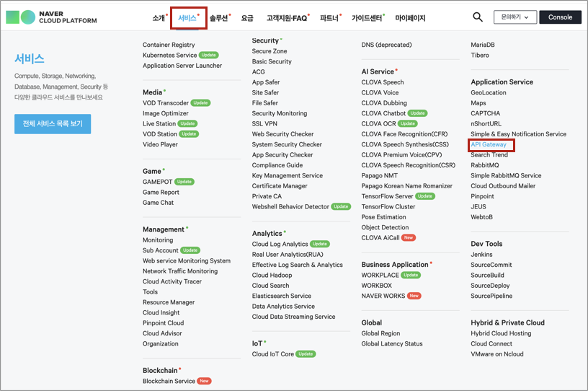
Task: Go to Global Region
Action: [x=380, y=333]
